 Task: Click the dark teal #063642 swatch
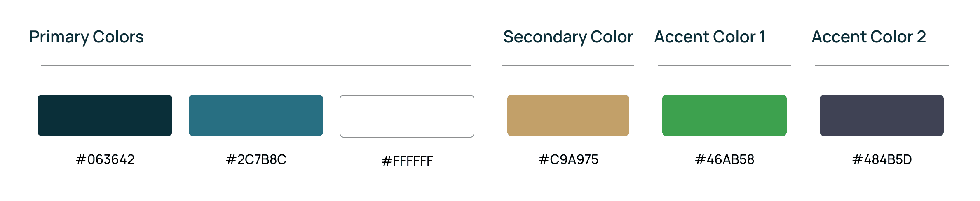(x=105, y=115)
